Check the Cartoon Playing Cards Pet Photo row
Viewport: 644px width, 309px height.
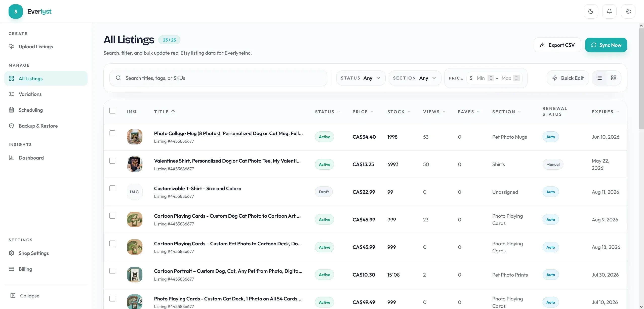click(112, 244)
